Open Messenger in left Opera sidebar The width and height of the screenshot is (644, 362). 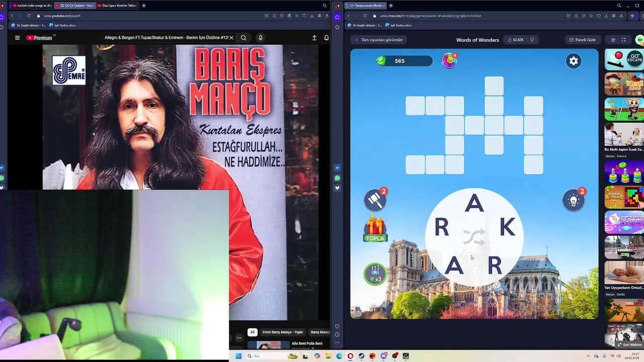tap(2, 168)
